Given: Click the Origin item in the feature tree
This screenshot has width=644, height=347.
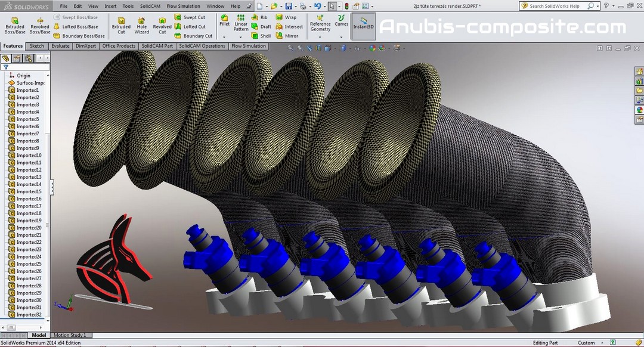Looking at the screenshot, I should click(23, 76).
